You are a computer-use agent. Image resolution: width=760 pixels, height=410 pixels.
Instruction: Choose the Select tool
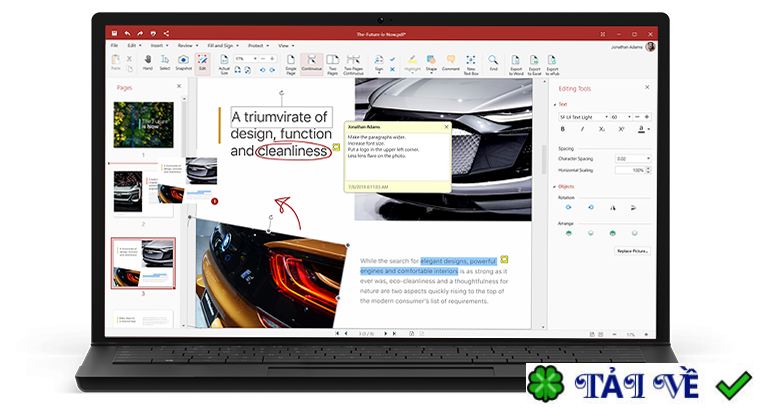point(165,63)
